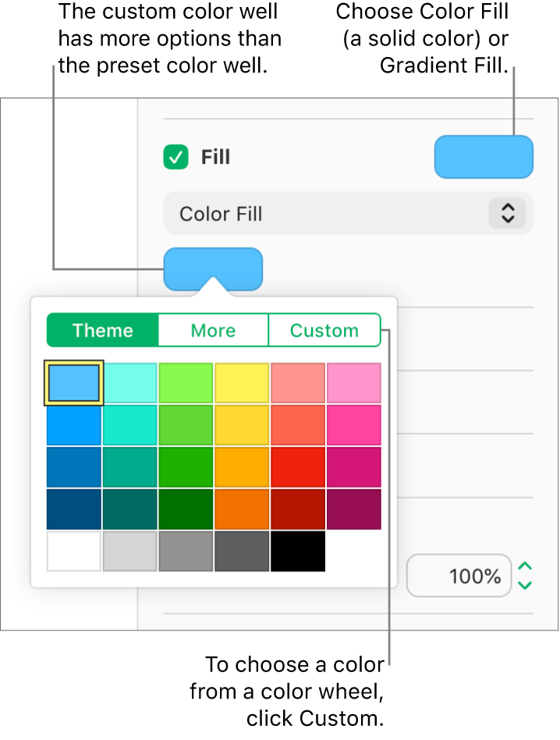
Task: Select the currently highlighted light blue swatch
Action: point(73,382)
